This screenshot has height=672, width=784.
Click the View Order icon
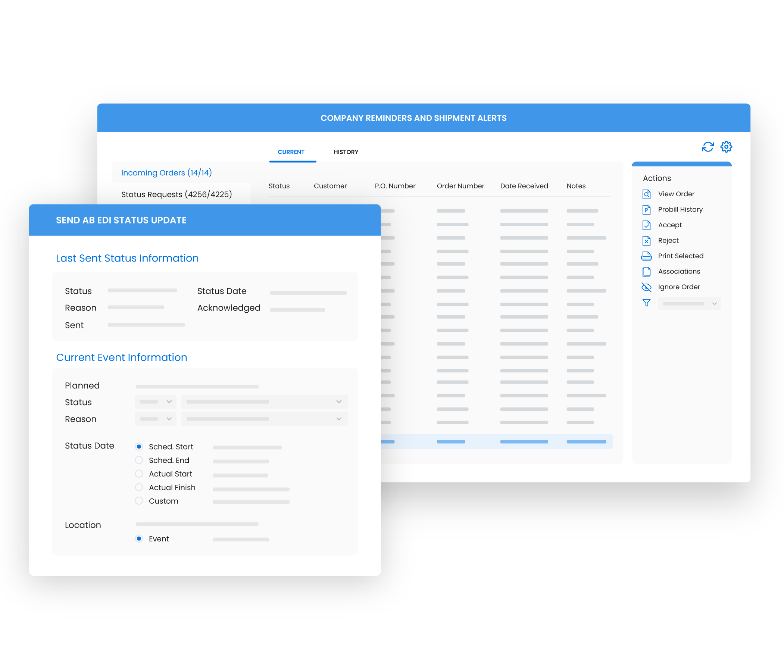pos(646,194)
